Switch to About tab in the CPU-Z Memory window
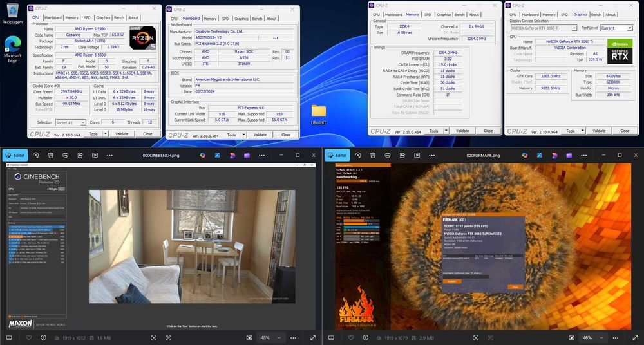This screenshot has height=345, width=644. (474, 14)
